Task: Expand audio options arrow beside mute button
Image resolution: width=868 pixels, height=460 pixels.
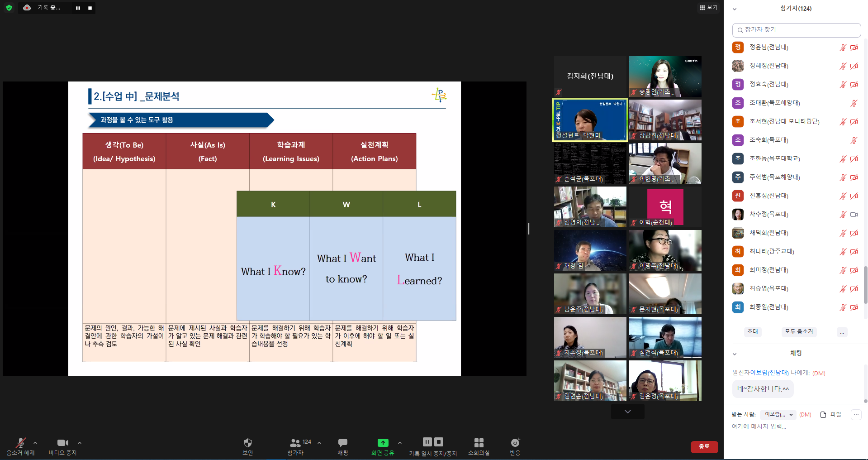Action: [x=35, y=443]
